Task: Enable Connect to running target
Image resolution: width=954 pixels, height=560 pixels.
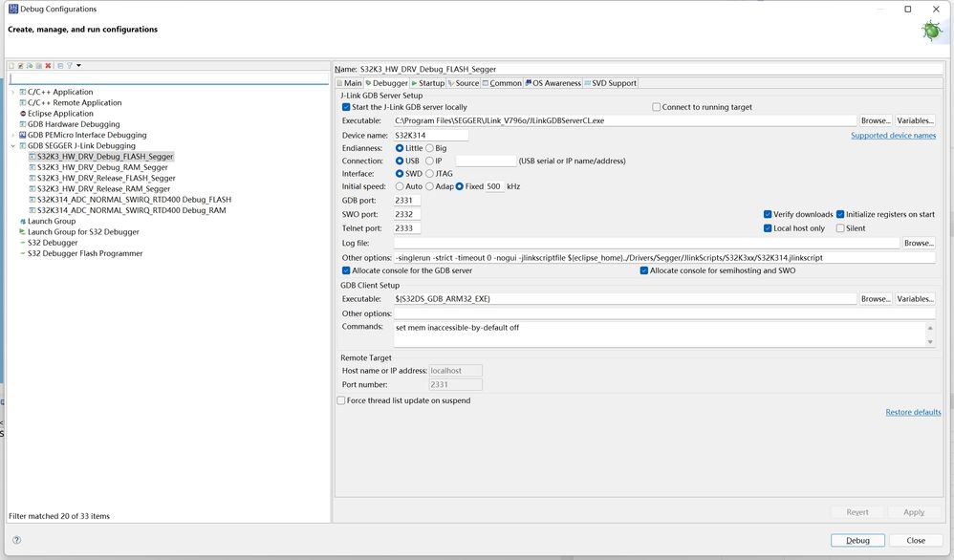Action: (x=657, y=107)
